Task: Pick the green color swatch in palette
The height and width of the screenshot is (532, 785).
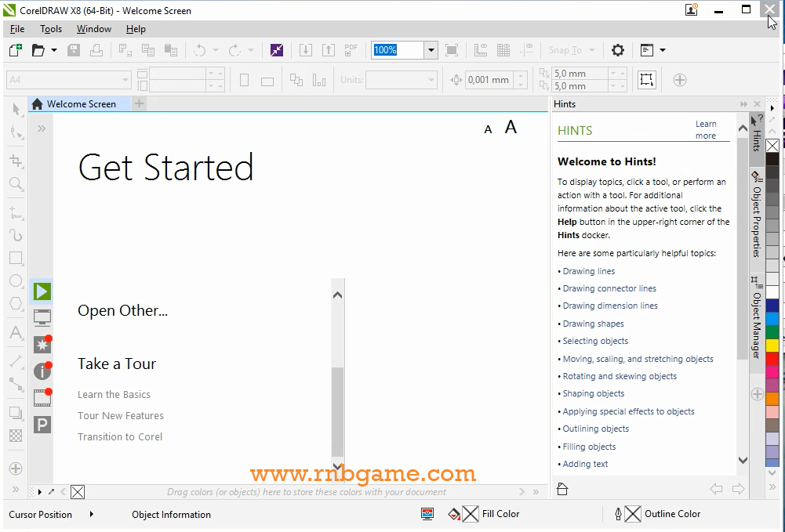Action: point(772,332)
